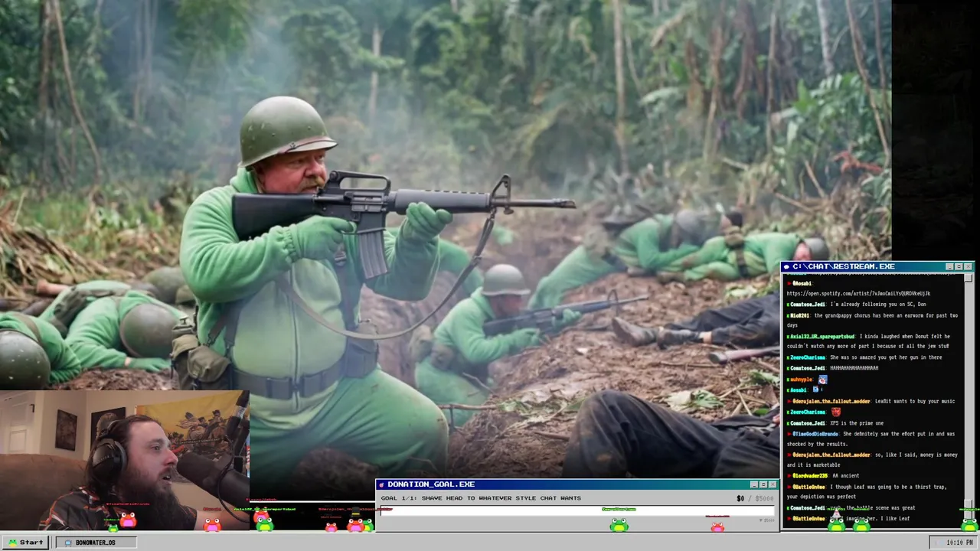Open the open.spotify.com artist link in chat
The image size is (980, 551).
coord(858,294)
